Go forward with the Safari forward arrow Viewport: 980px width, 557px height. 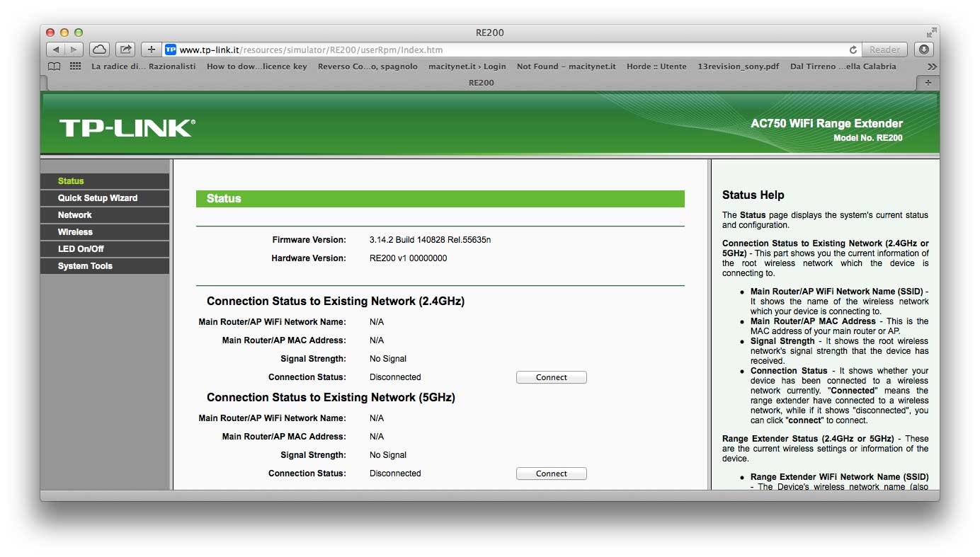pos(74,50)
